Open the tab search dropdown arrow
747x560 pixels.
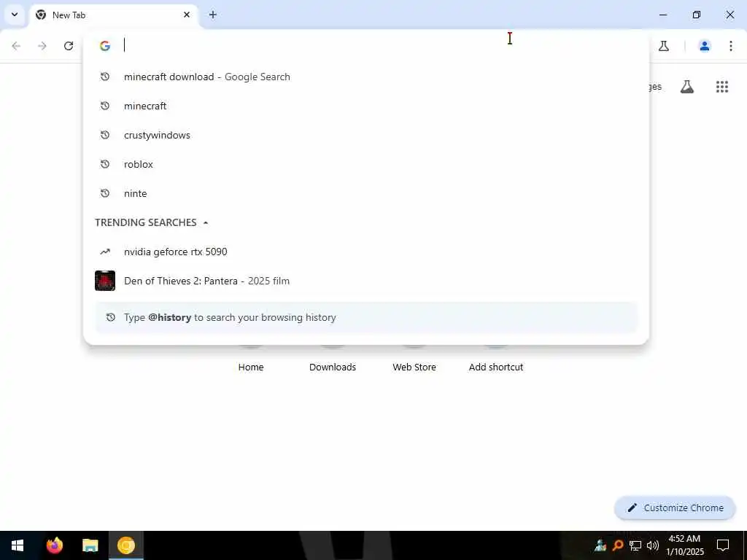(15, 15)
